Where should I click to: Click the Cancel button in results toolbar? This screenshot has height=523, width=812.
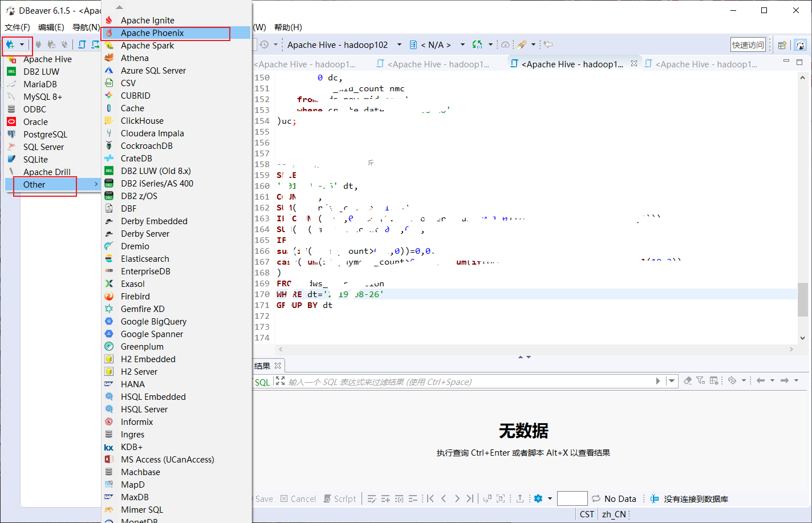coord(298,499)
